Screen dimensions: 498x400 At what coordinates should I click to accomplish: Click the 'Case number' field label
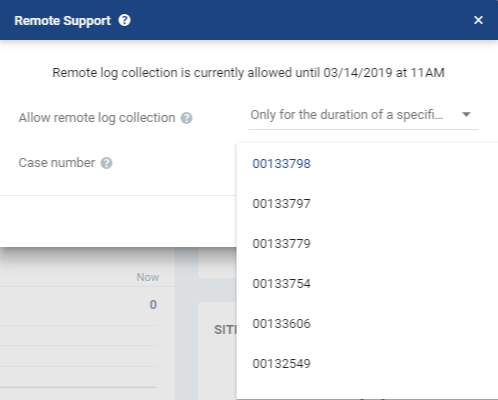click(57, 163)
